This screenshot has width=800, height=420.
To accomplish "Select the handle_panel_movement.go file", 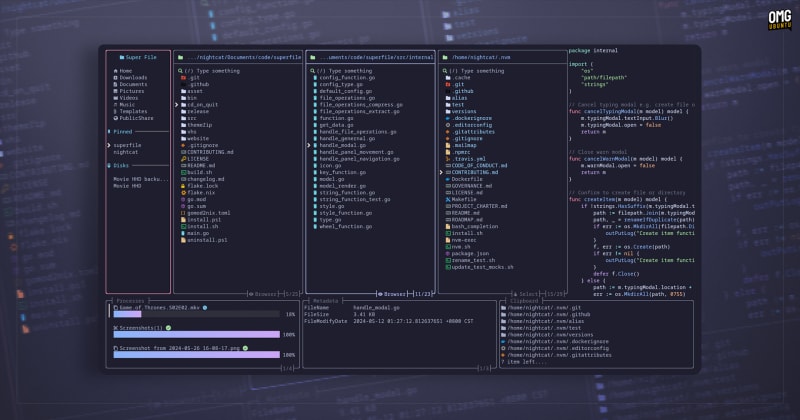I will click(x=359, y=151).
